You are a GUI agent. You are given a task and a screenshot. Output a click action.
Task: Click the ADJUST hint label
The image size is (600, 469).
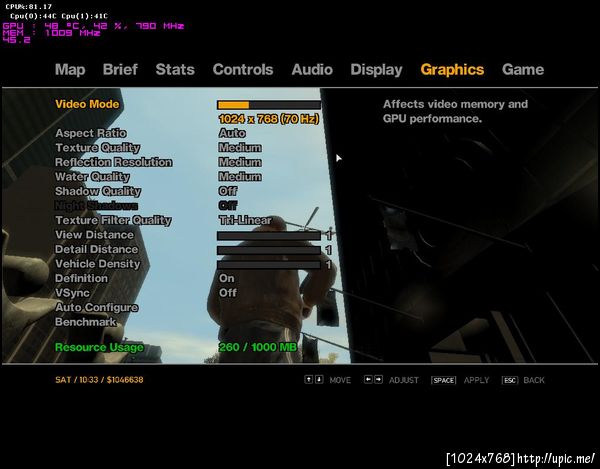point(404,380)
